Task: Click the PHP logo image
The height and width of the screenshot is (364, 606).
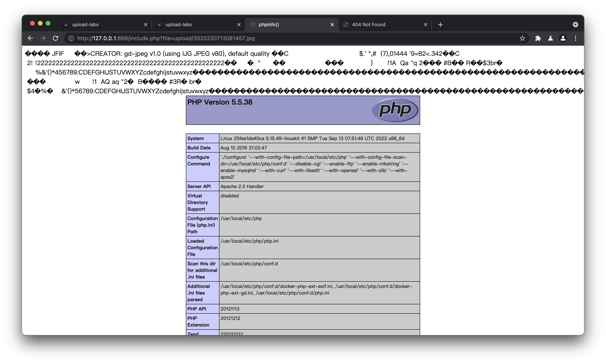Action: point(395,110)
